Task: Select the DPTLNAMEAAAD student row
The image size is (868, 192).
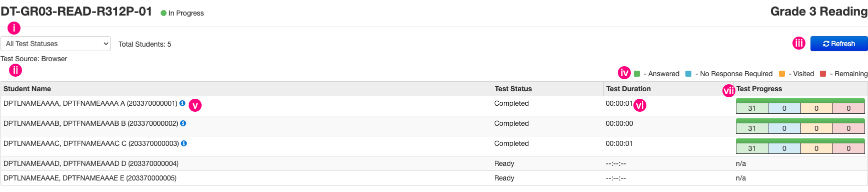Action: (434, 163)
